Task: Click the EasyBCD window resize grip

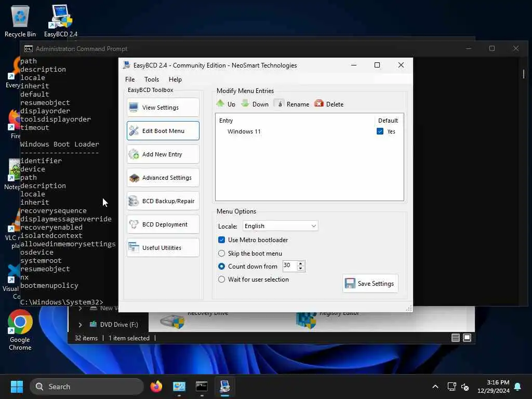Action: point(409,309)
